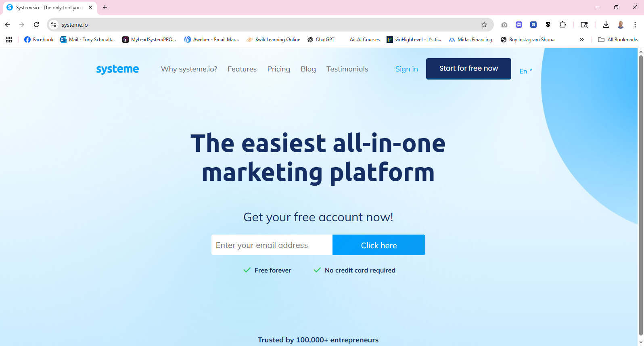View site information icon in address bar
This screenshot has height=346, width=644.
point(54,25)
